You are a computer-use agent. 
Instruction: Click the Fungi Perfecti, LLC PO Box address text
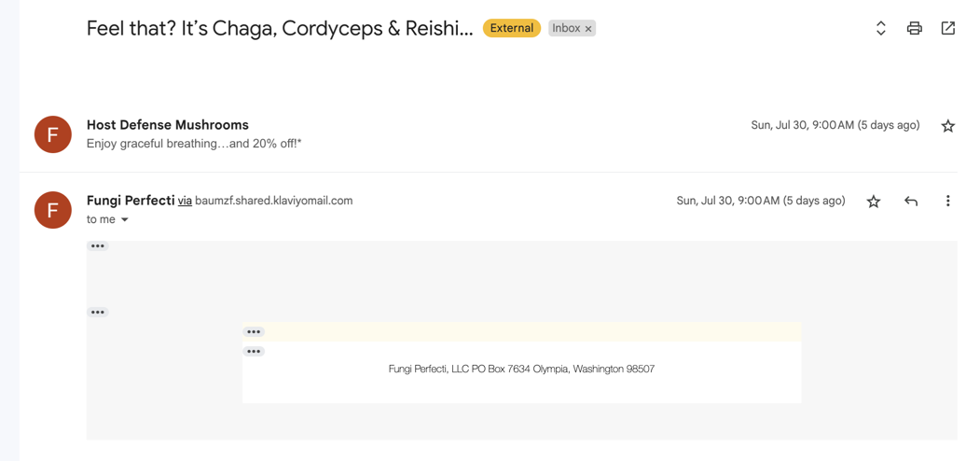click(522, 369)
